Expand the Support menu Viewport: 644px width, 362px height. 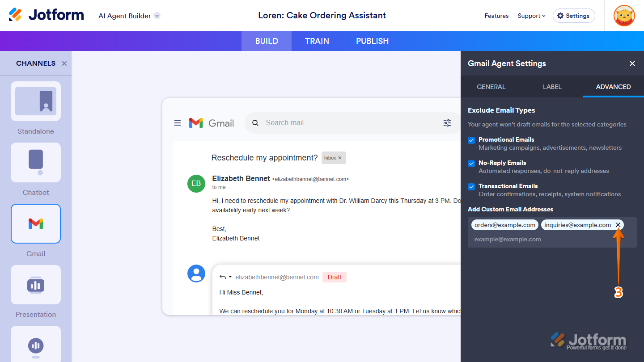531,16
